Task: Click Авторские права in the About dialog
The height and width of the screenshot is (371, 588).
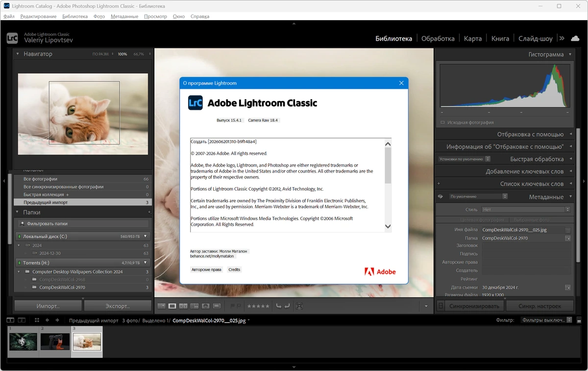Action: (x=206, y=270)
